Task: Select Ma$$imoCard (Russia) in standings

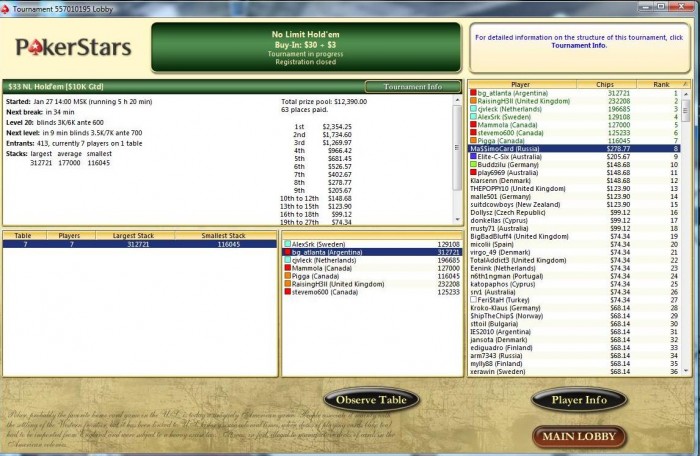Action: pos(574,149)
